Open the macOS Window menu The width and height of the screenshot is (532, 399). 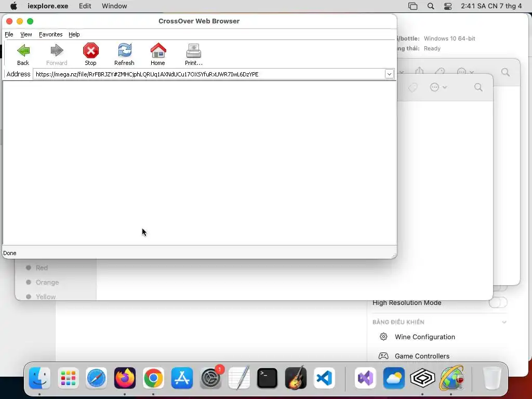[x=114, y=6]
